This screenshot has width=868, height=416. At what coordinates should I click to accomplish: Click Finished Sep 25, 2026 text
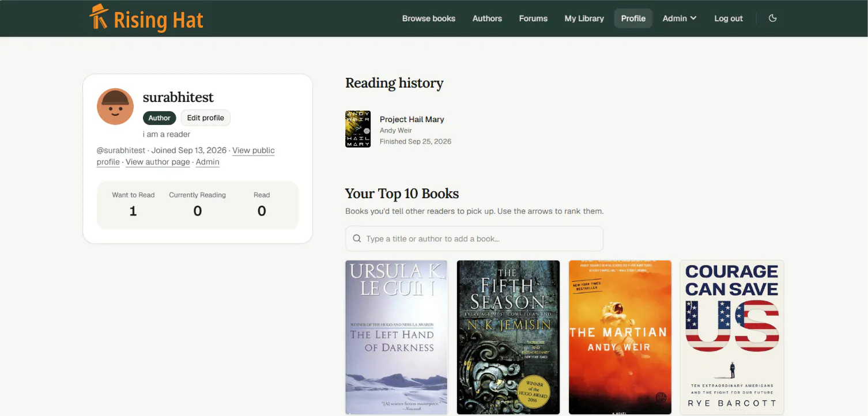[x=416, y=141]
